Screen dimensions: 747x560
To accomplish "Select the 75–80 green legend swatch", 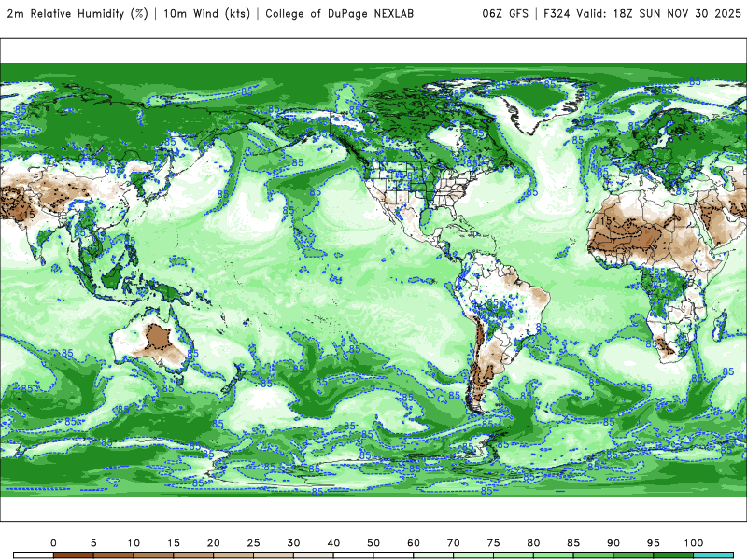I will (514, 555).
